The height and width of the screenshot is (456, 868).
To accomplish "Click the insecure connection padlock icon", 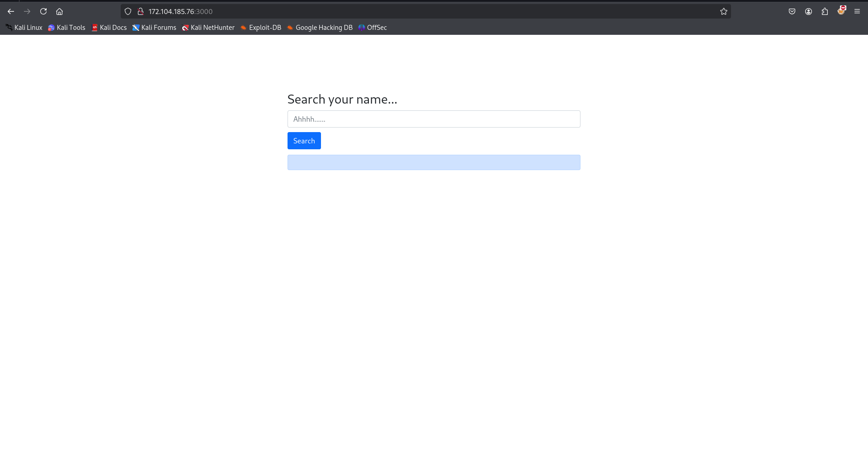I will pyautogui.click(x=141, y=11).
